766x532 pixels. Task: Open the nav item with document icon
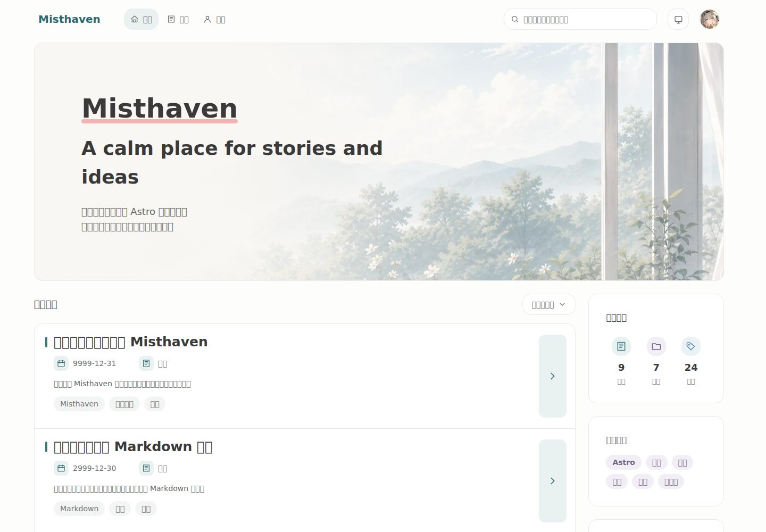tap(178, 19)
